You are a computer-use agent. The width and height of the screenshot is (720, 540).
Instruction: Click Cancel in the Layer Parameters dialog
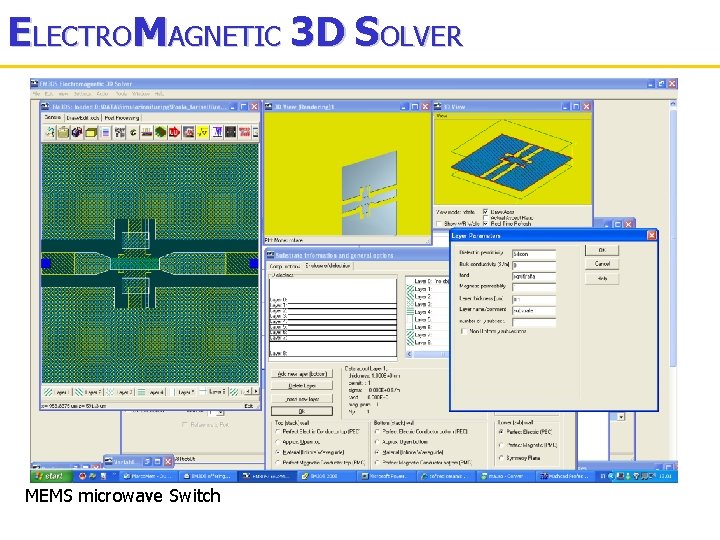602,264
